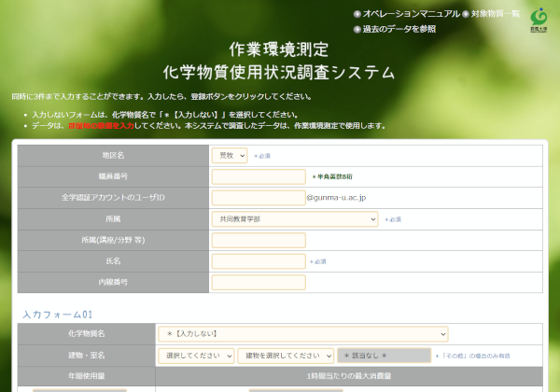Open the オペレーションマニュアル link
Viewport: 560px width, 392px height.
point(412,14)
